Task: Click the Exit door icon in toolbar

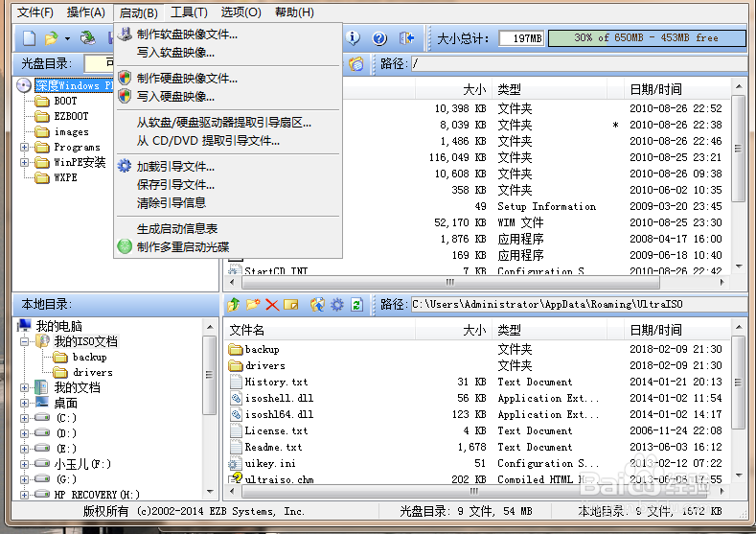Action: tap(406, 38)
